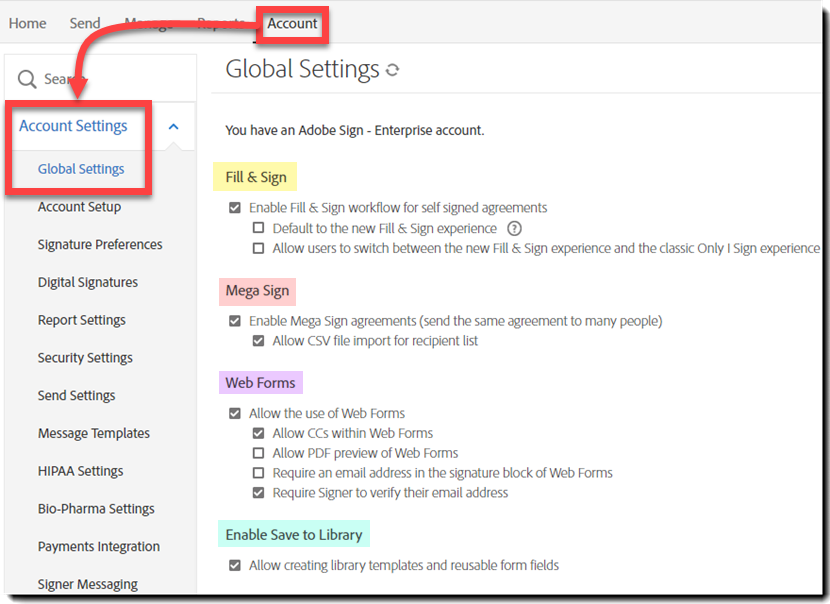The width and height of the screenshot is (830, 604).
Task: Check Default to the new Fill & Sign experience
Action: click(x=258, y=228)
